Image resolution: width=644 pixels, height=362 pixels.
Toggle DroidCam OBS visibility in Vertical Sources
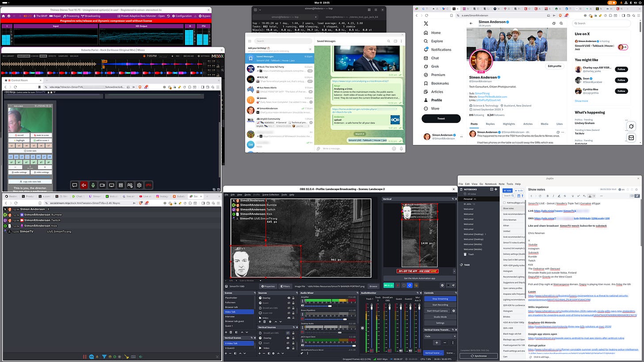tap(288, 333)
